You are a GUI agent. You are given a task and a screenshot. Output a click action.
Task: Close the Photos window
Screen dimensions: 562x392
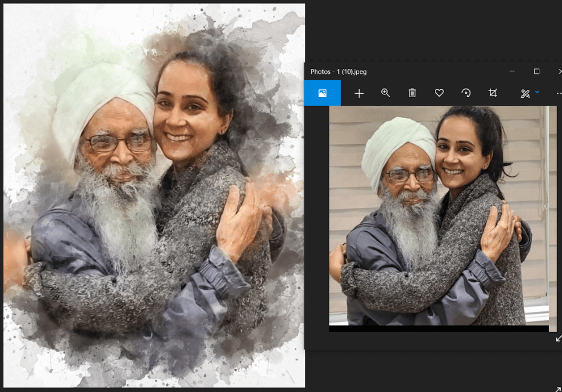[559, 72]
